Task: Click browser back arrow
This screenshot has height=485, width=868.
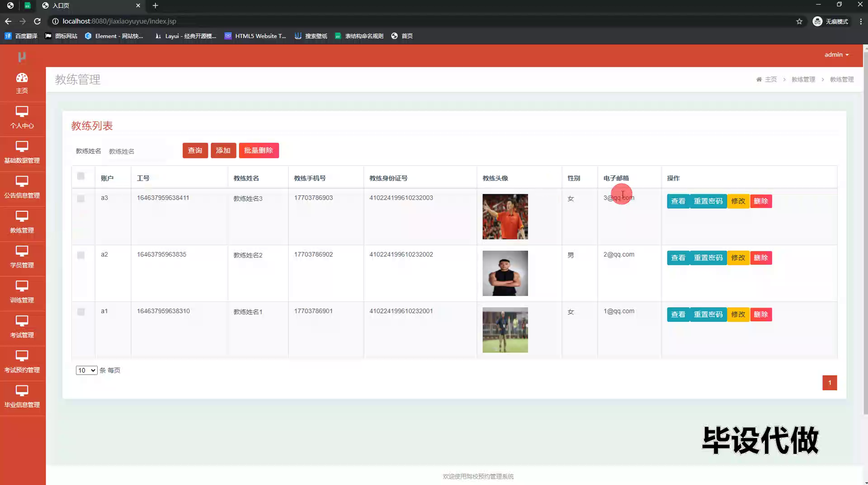Action: pyautogui.click(x=8, y=21)
